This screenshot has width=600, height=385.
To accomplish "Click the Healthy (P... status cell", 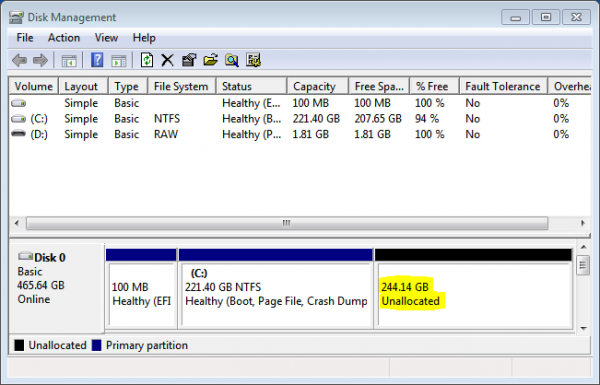I will (x=251, y=135).
